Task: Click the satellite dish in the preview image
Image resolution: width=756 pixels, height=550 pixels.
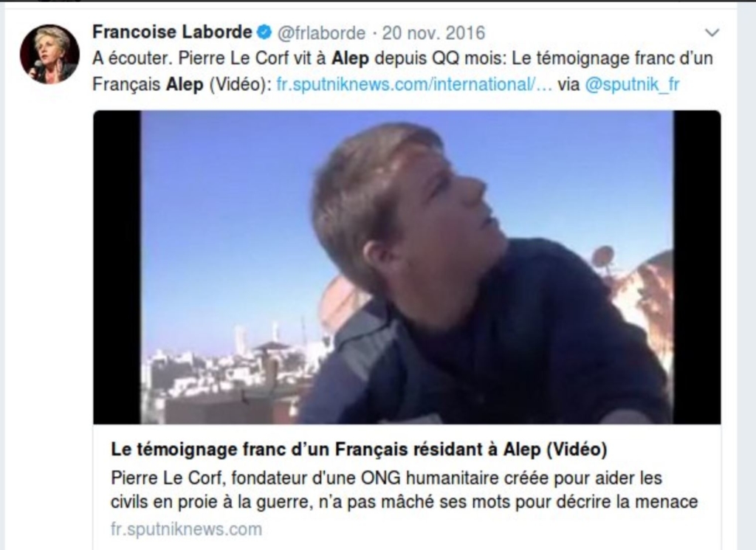Action: tap(602, 256)
